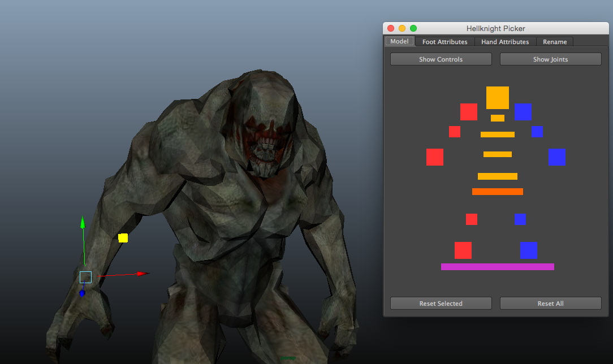Image resolution: width=613 pixels, height=364 pixels.
Task: Click the green Y-axis arrow of the move manipulator
Action: click(x=83, y=223)
